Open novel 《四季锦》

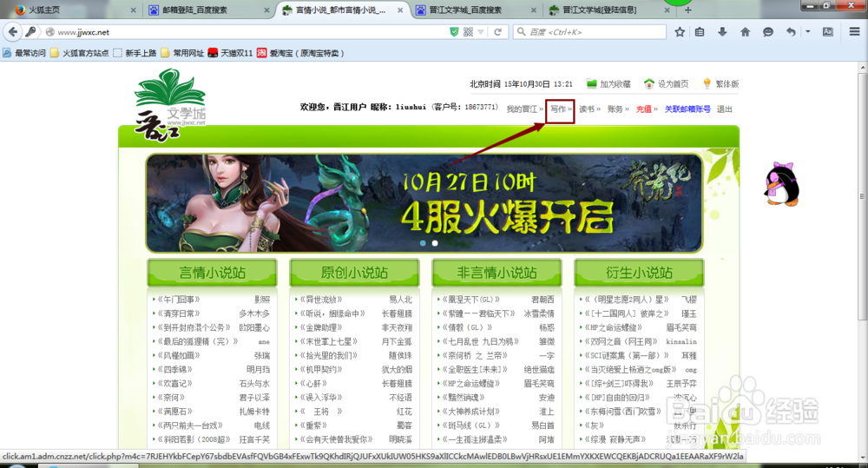point(175,369)
